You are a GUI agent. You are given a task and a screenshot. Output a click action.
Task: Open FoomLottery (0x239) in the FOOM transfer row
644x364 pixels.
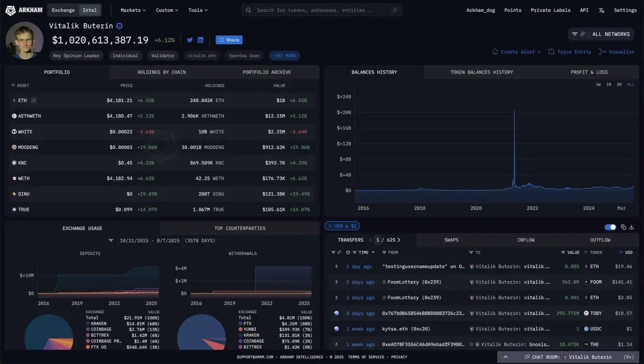pyautogui.click(x=414, y=282)
